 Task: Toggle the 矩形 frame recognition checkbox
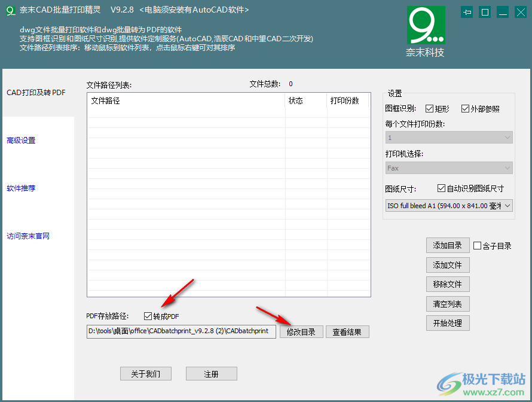pos(430,109)
